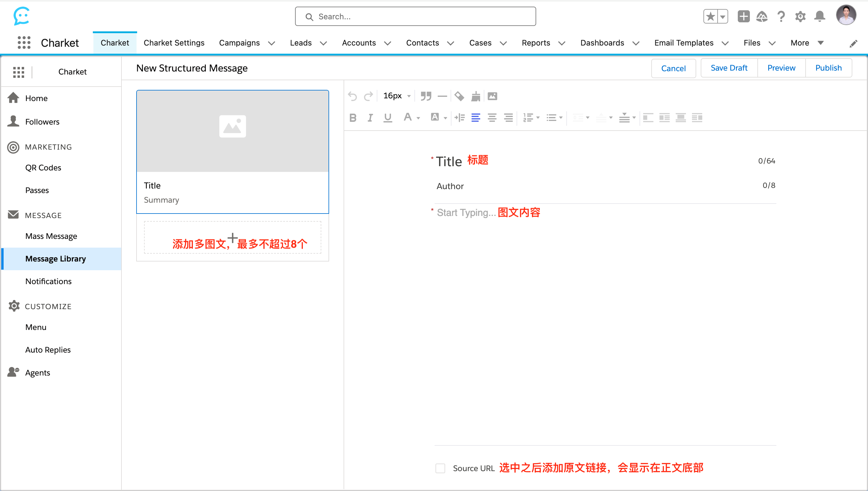868x491 pixels.
Task: Switch to the Charket Settings tab
Action: (x=174, y=43)
